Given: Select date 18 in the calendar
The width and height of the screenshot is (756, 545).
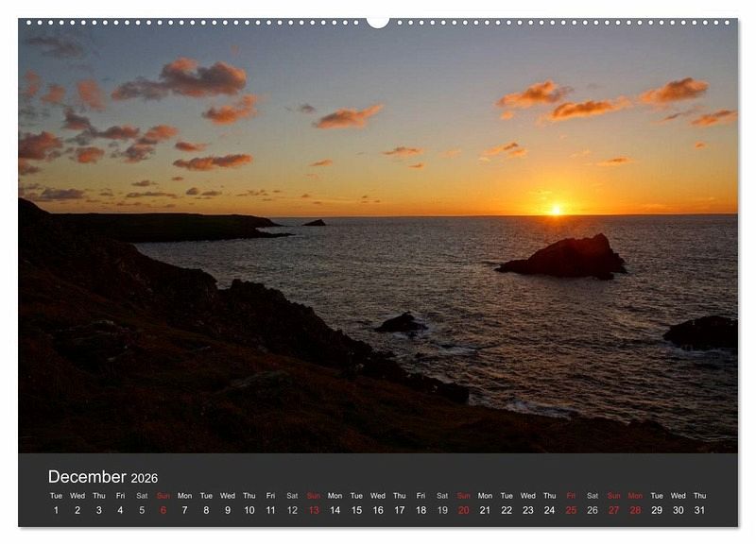Looking at the screenshot, I should 421,510.
